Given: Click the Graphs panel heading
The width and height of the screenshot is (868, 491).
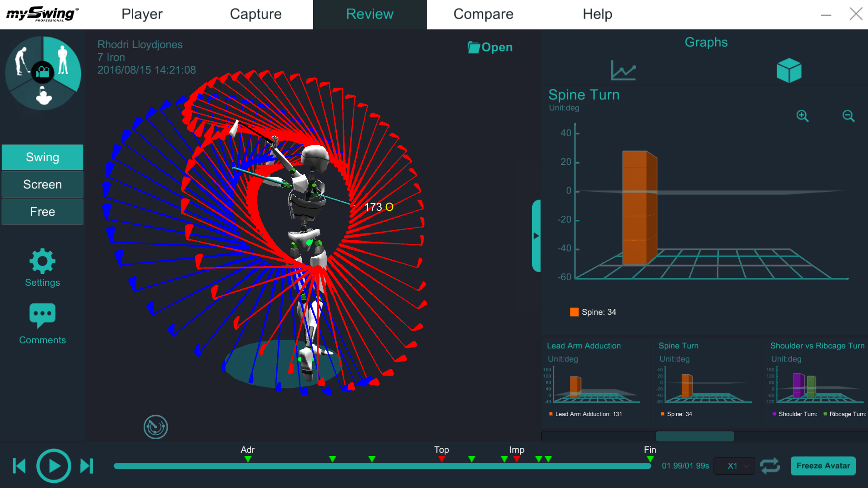Looking at the screenshot, I should pyautogui.click(x=706, y=42).
